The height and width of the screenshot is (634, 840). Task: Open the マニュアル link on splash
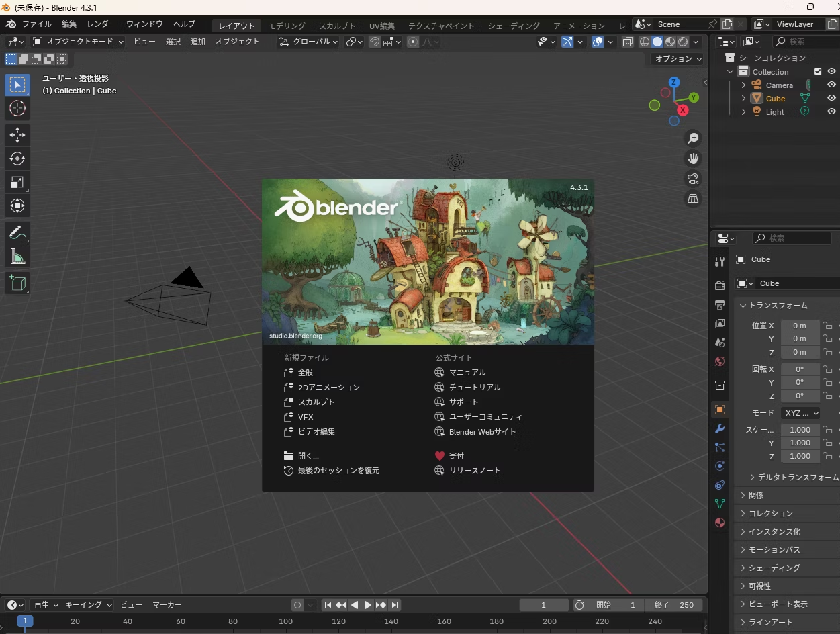click(x=460, y=373)
